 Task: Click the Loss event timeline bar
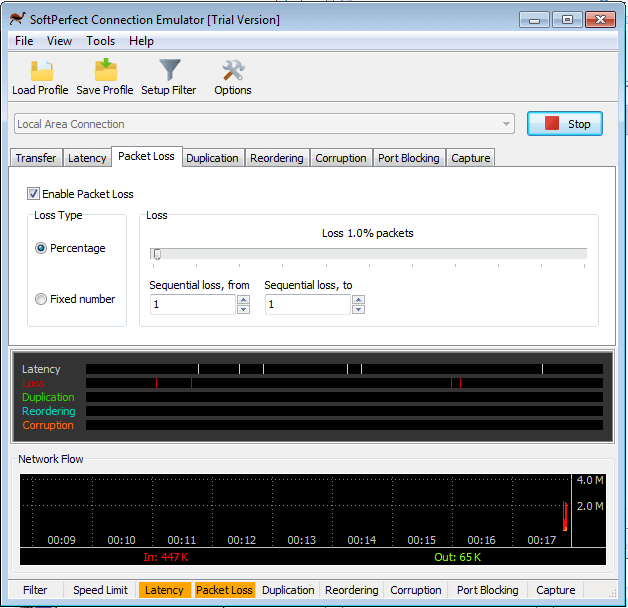tap(344, 383)
